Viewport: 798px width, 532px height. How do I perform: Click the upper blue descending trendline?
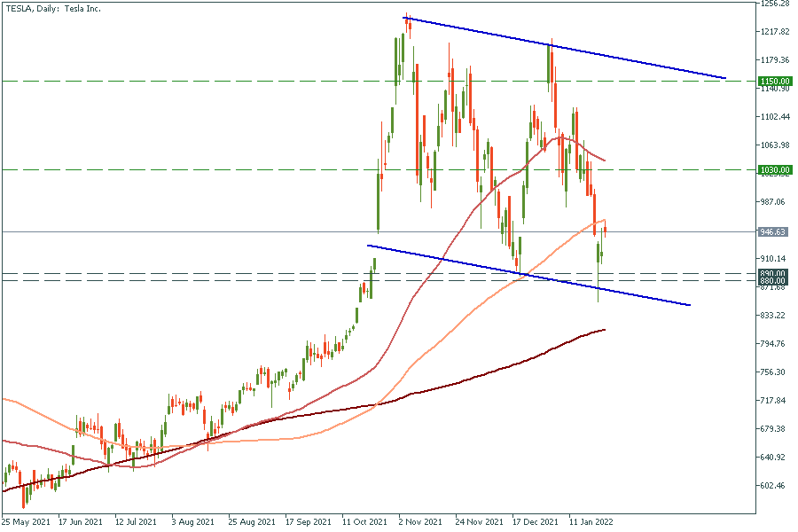pyautogui.click(x=567, y=48)
